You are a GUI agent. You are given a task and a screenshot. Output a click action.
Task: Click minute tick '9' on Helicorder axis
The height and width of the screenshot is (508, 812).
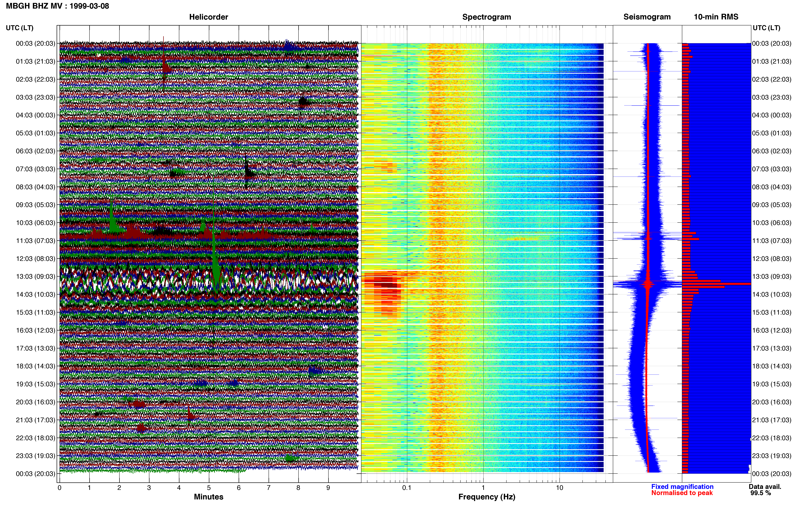pyautogui.click(x=328, y=487)
